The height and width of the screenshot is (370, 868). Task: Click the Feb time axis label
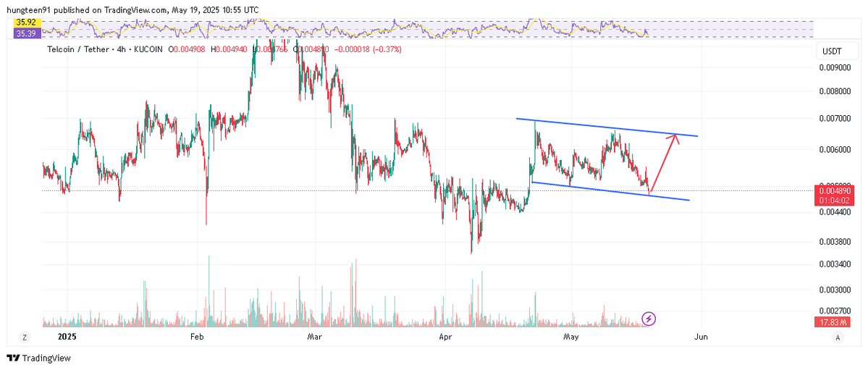pos(197,337)
